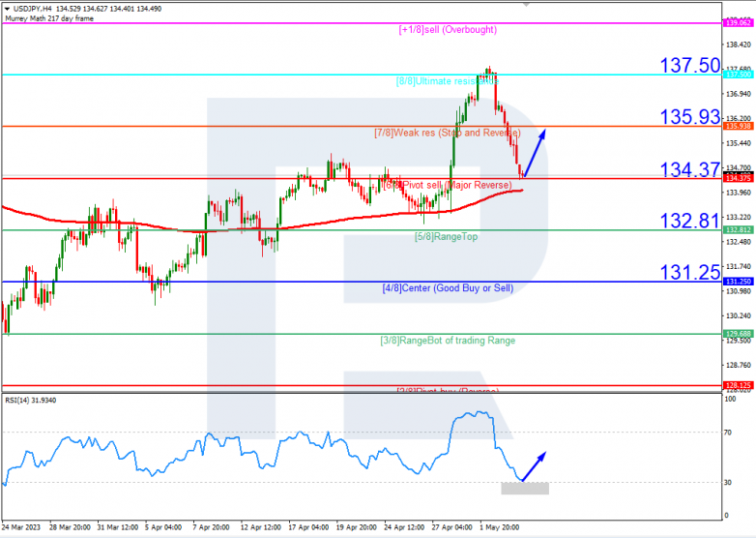Click the chart shift marker triangle at top

(526, 4)
